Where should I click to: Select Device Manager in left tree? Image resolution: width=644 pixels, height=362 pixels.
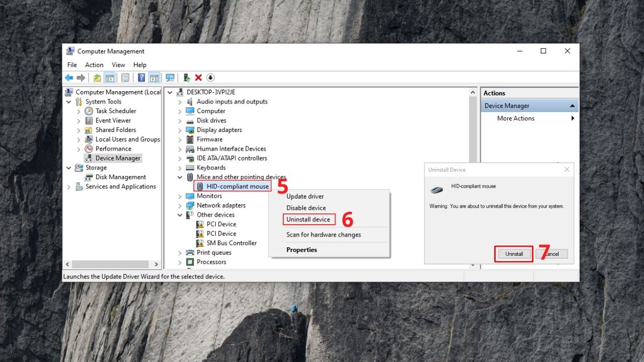coord(118,158)
